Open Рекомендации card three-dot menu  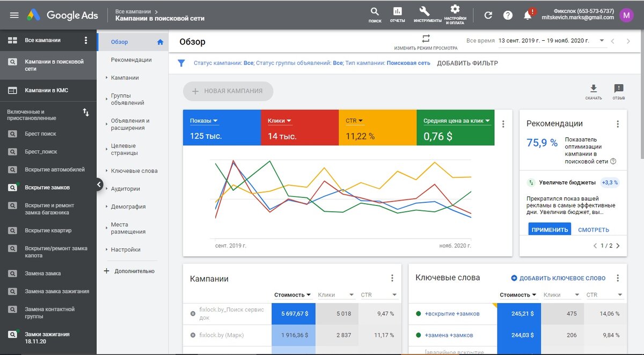618,124
